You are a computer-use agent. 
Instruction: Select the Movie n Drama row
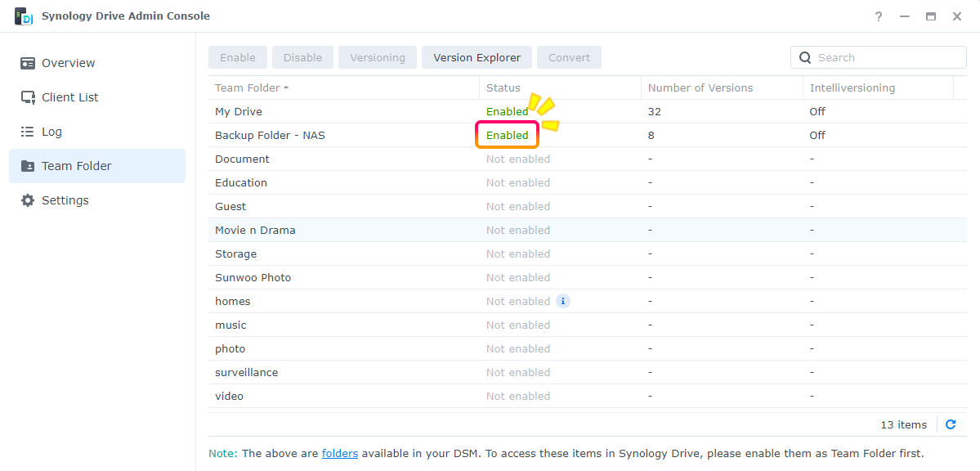click(x=588, y=230)
